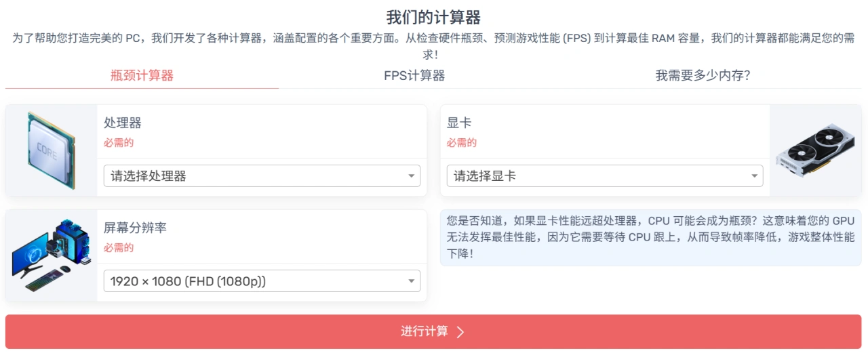The image size is (868, 353).
Task: Click the 处理器 field label
Action: [x=123, y=123]
